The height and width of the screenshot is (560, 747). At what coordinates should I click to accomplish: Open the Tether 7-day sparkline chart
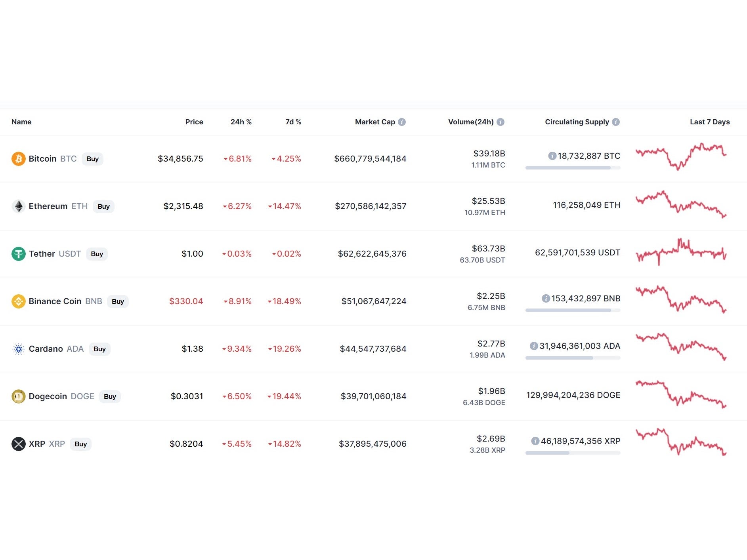point(681,252)
